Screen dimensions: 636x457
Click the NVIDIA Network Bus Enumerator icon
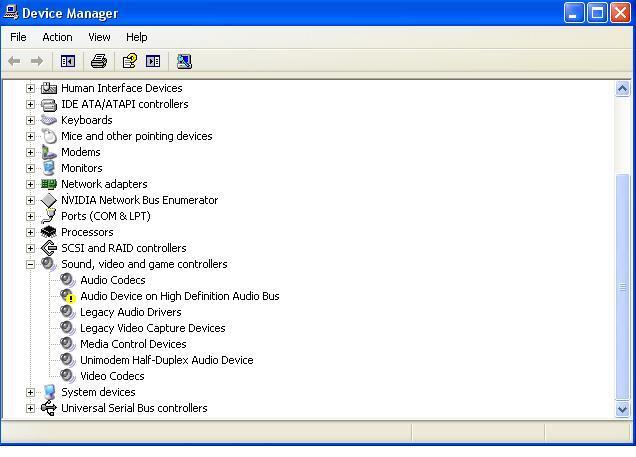pyautogui.click(x=49, y=200)
